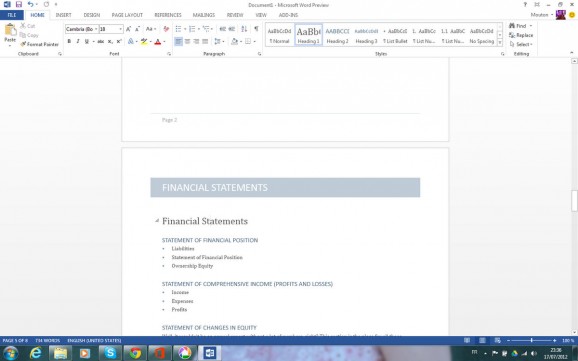The image size is (578, 361).
Task: Open Word help question mark
Action: pos(525,4)
